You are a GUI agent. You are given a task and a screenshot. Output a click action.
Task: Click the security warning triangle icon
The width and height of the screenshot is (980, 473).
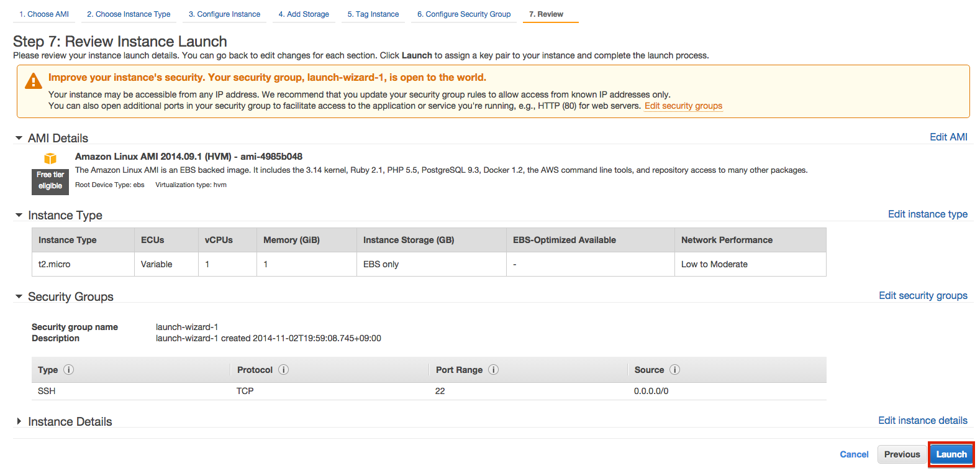(x=33, y=81)
